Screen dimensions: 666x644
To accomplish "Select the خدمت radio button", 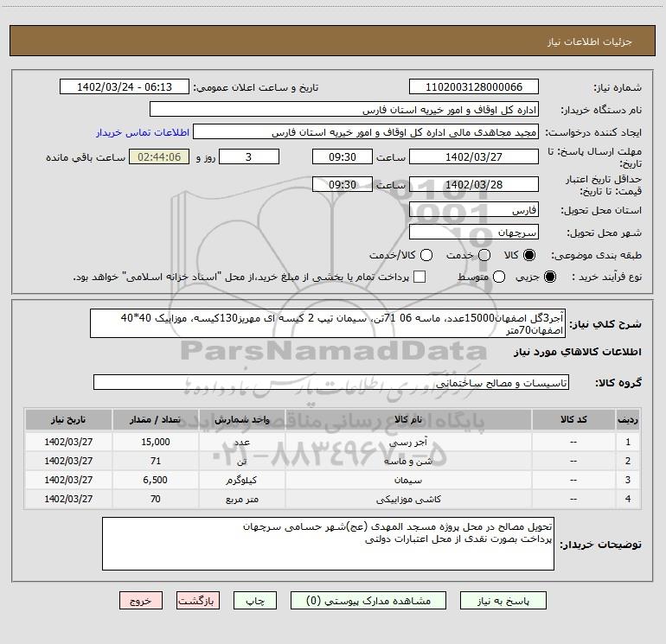I will (x=484, y=255).
